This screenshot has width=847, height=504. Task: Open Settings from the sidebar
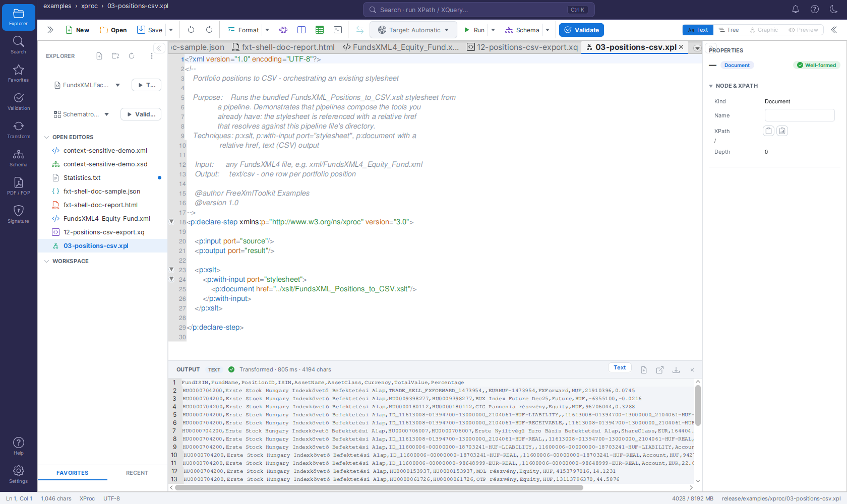coord(19,474)
